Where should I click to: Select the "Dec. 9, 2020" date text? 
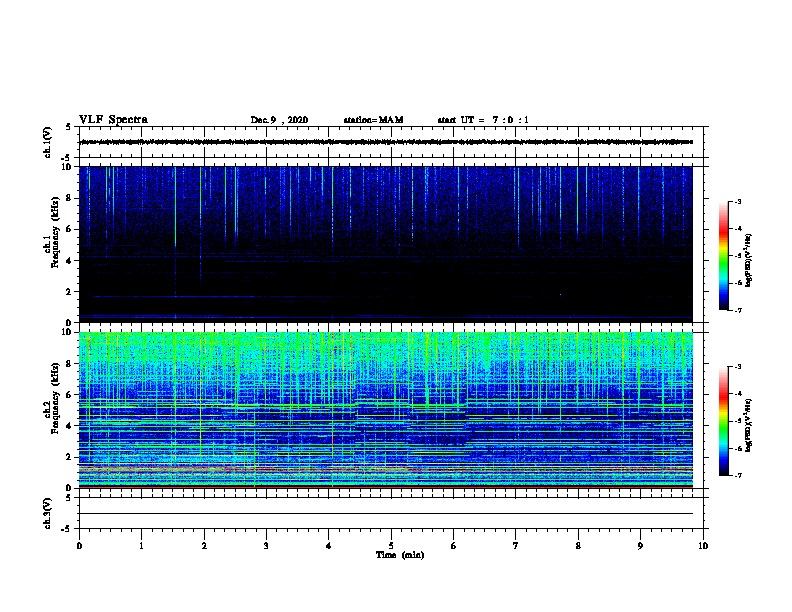(279, 120)
